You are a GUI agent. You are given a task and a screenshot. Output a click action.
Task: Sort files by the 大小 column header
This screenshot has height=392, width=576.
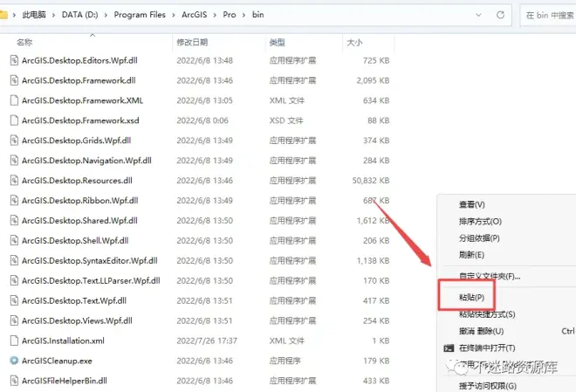[x=354, y=42]
